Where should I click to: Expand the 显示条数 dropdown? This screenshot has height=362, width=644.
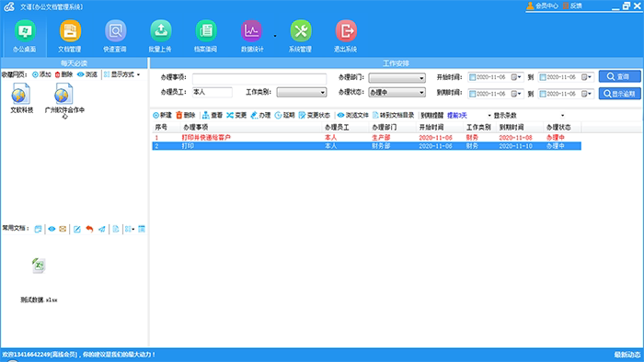click(x=563, y=116)
